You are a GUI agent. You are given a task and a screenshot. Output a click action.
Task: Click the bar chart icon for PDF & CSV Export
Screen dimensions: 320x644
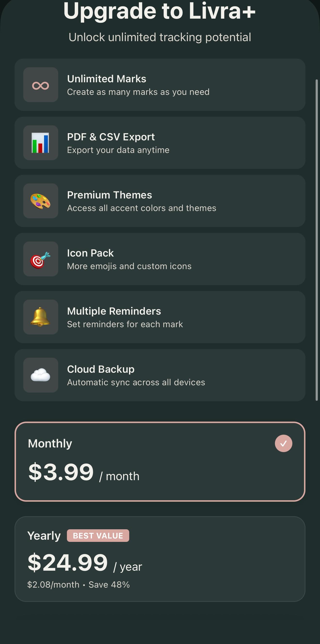pos(40,143)
